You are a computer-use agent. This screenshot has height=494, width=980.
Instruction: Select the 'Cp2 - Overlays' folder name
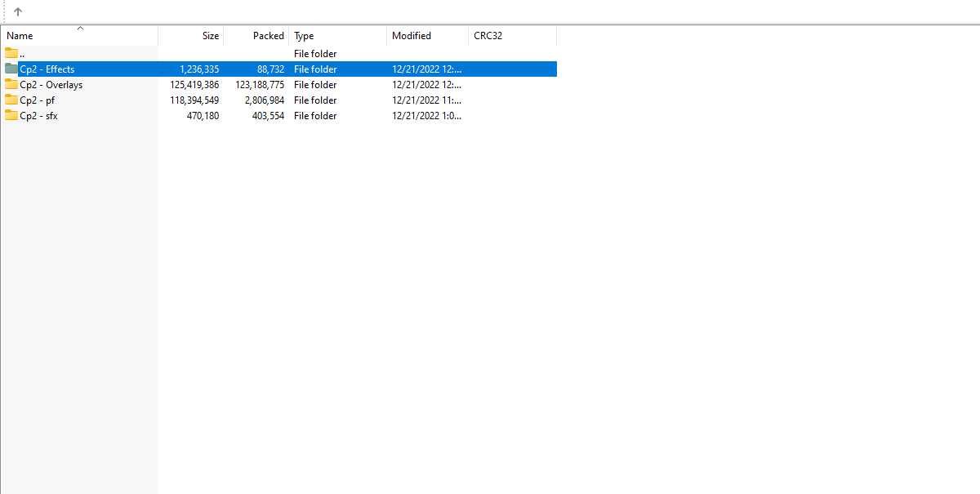pos(51,85)
